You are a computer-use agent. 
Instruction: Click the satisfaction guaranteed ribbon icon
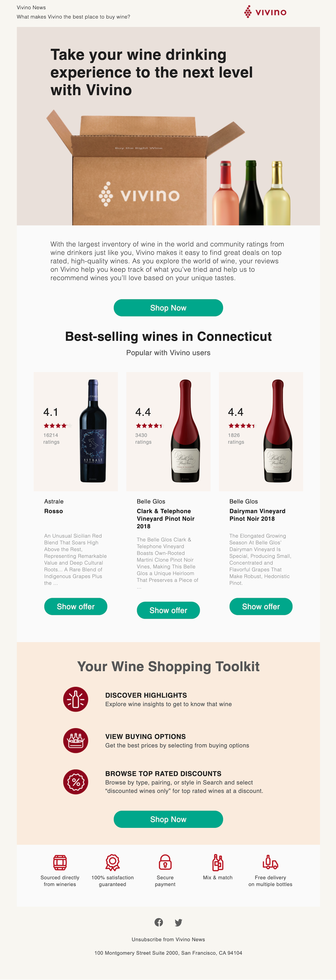[x=113, y=863]
